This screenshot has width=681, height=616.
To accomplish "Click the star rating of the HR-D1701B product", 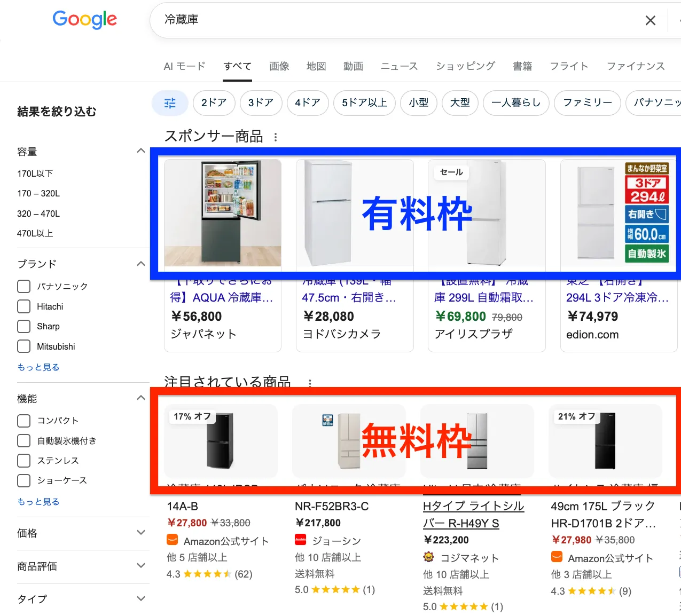I will (x=592, y=591).
